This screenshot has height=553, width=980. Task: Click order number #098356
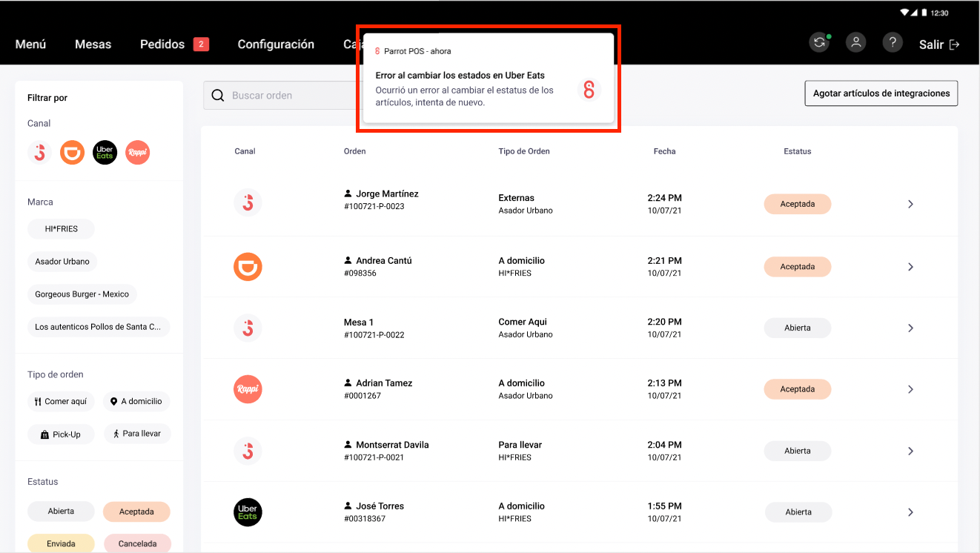360,274
